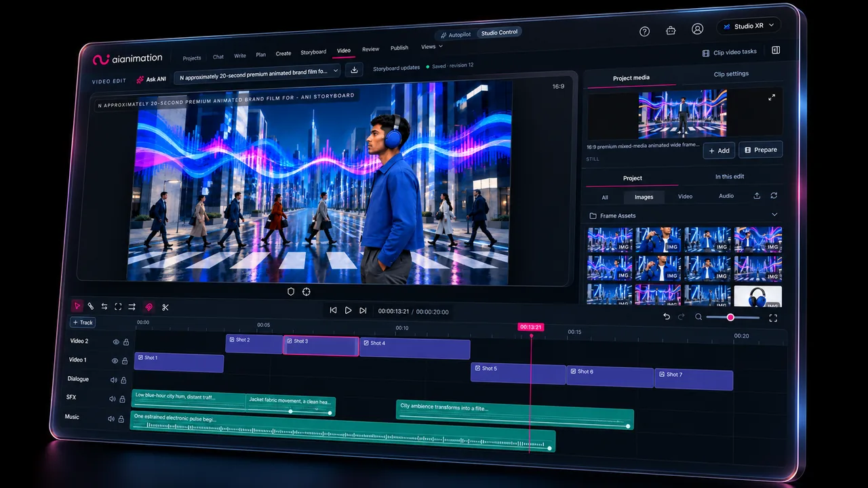Refresh the project media list
Screen dimensions: 868x488
click(774, 196)
